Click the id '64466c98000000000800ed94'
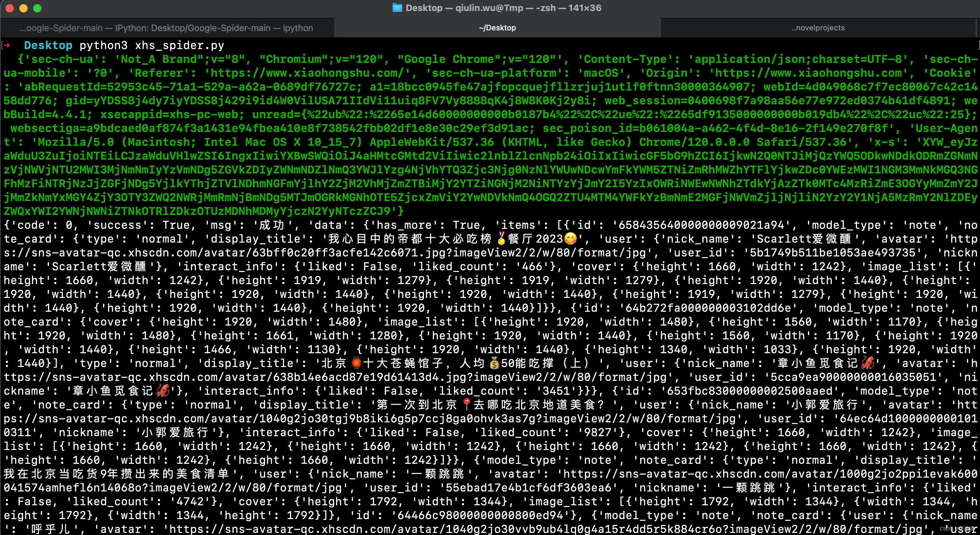 pyautogui.click(x=480, y=515)
